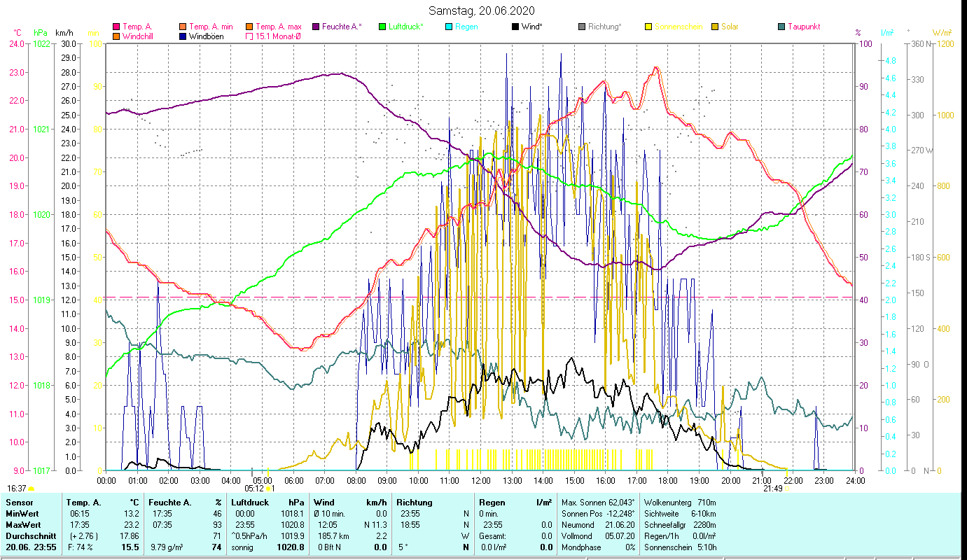Image resolution: width=967 pixels, height=560 pixels.
Task: Click the yellow 'min' axis unit label
Action: [x=93, y=33]
